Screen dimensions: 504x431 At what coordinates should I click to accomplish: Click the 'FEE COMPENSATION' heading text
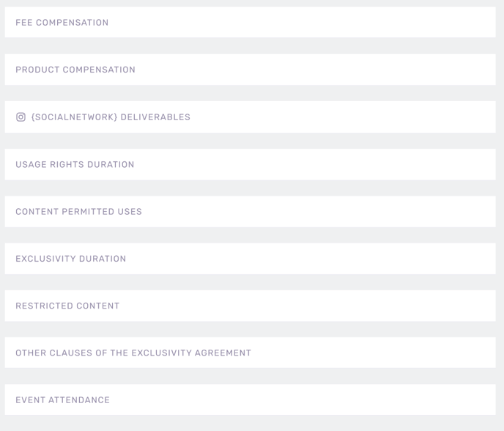click(62, 23)
